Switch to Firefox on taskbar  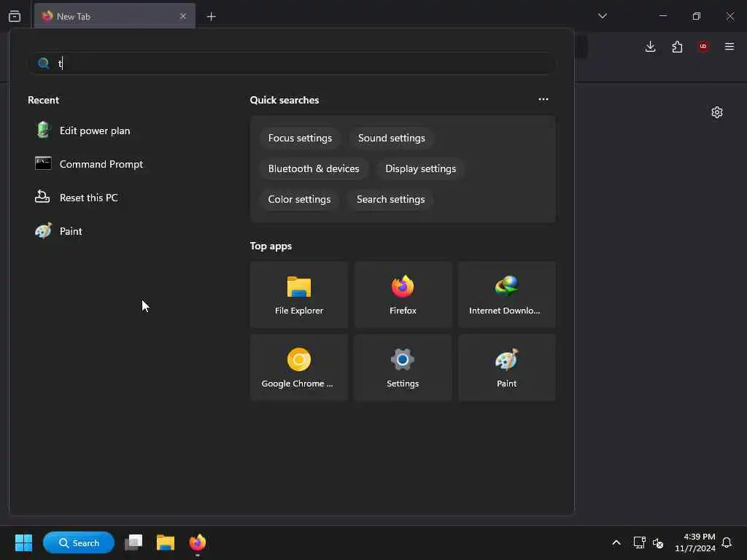pyautogui.click(x=197, y=542)
